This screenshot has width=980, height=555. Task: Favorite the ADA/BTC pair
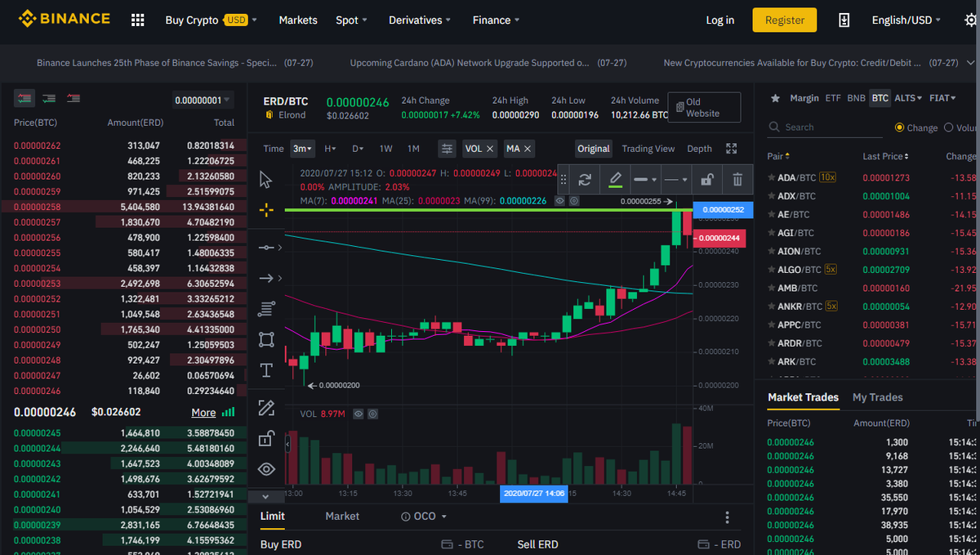pos(771,177)
